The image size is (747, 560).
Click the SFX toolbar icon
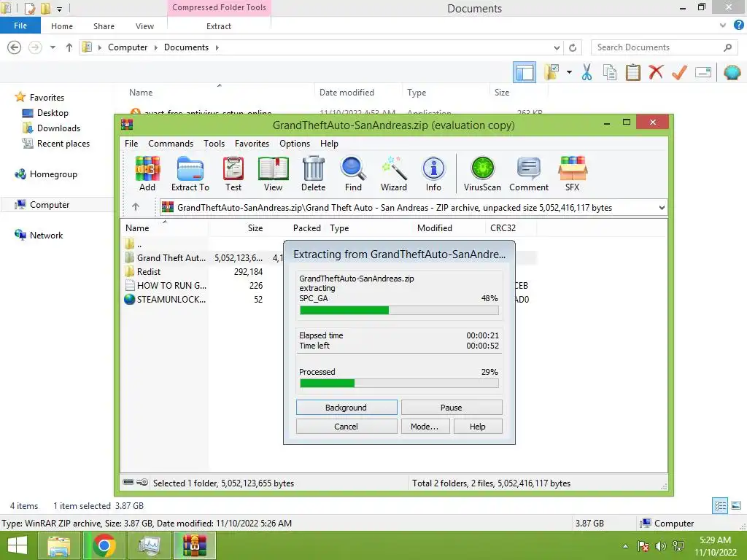coord(573,174)
